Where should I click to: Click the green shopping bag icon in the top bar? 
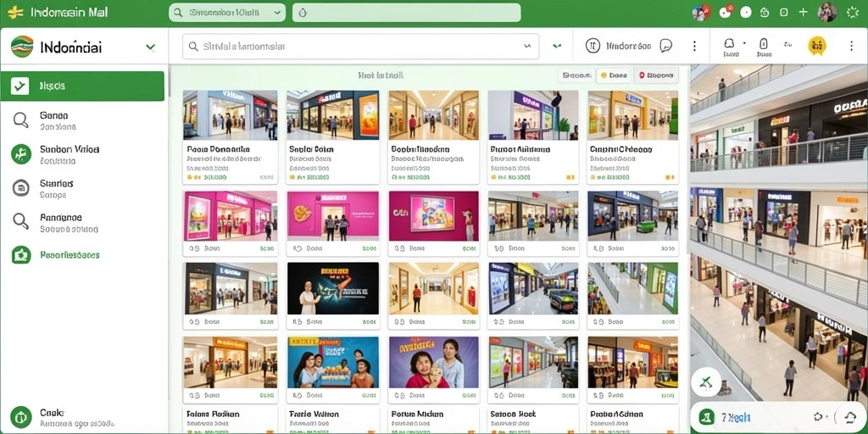tap(765, 12)
